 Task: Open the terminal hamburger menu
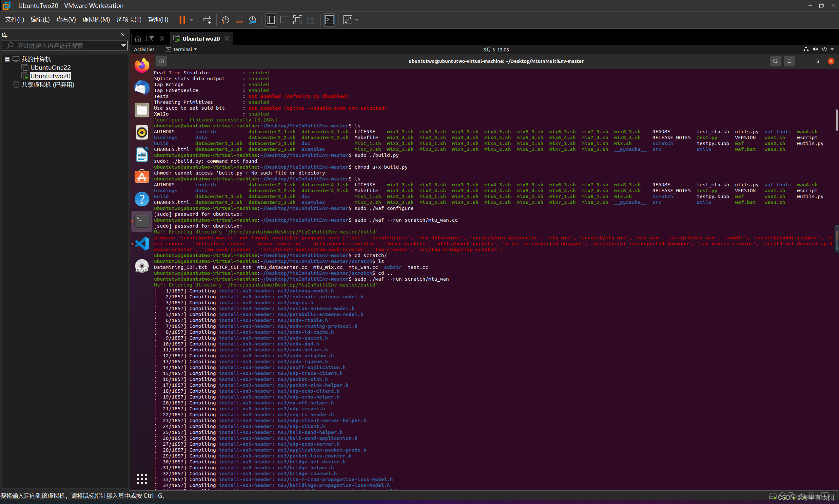[789, 61]
